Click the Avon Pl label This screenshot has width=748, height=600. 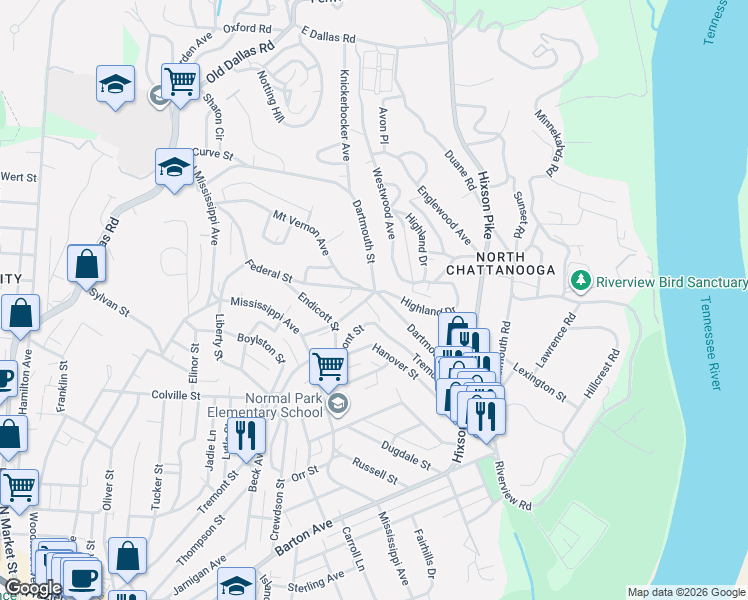pyautogui.click(x=383, y=125)
